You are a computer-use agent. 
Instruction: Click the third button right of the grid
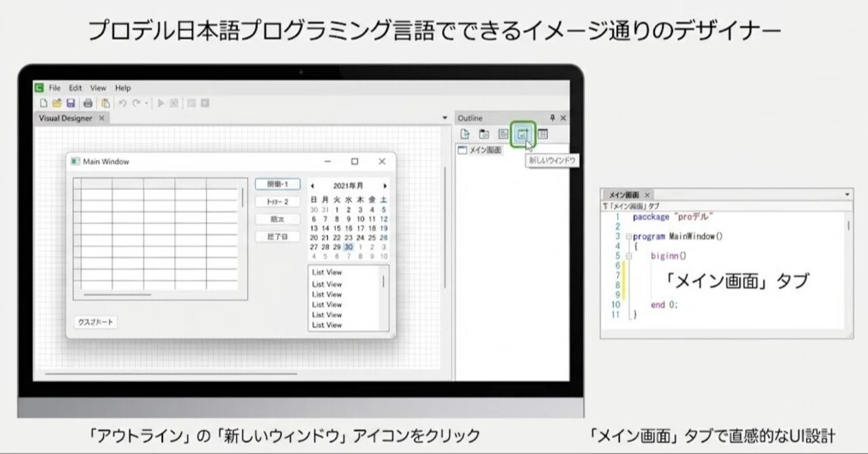(x=277, y=220)
